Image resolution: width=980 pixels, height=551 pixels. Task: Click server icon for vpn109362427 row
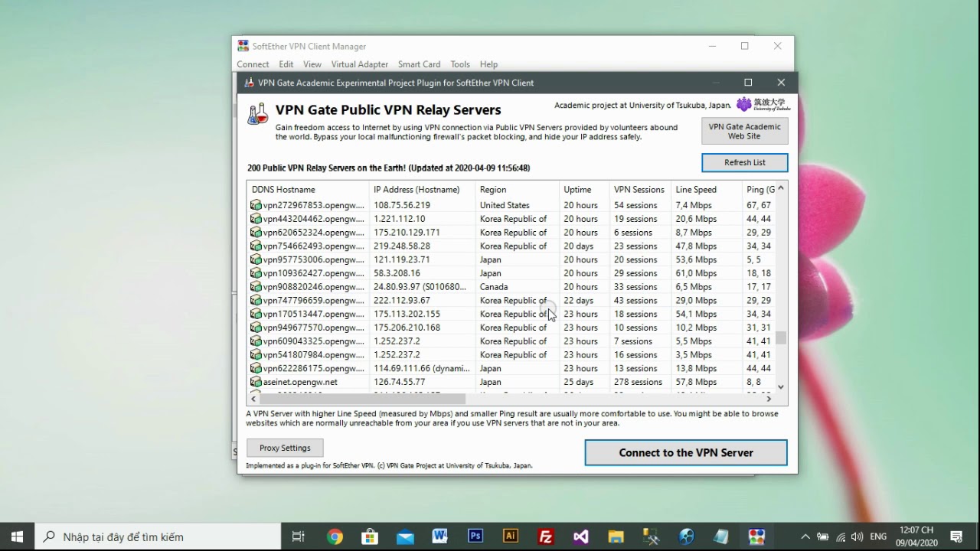point(256,273)
